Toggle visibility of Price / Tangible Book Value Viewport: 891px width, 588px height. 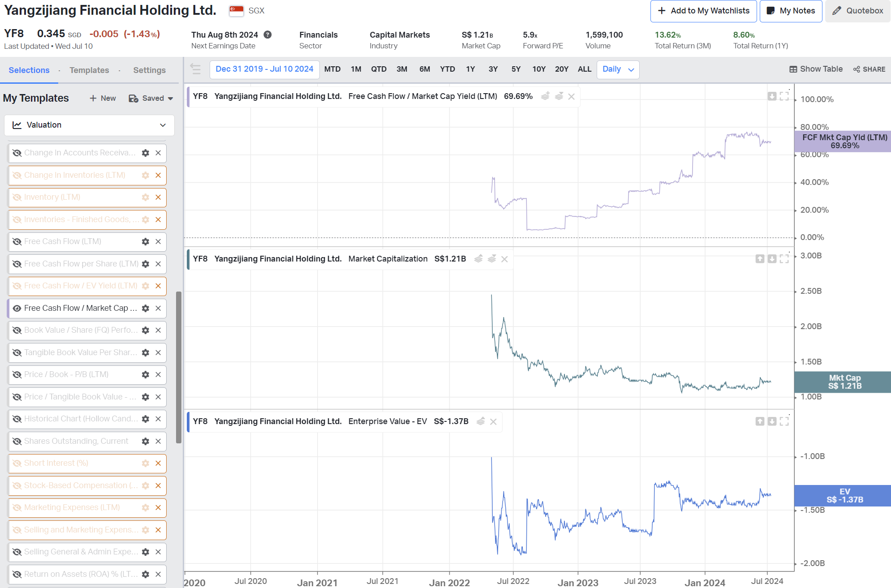pos(17,397)
